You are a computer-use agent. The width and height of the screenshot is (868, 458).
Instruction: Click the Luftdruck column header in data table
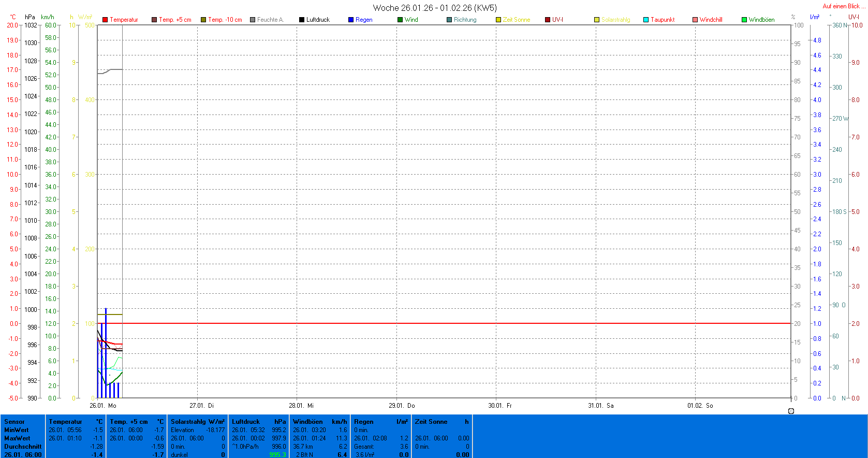pyautogui.click(x=246, y=422)
